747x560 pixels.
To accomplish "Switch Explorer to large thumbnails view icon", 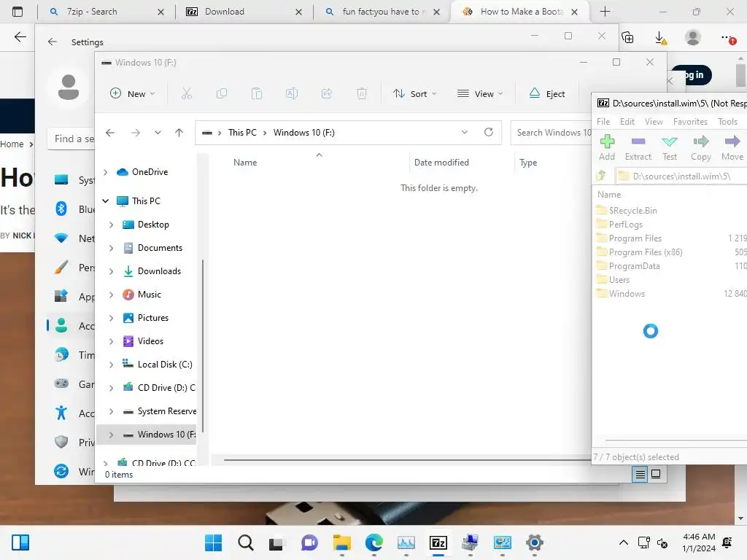I will (656, 474).
